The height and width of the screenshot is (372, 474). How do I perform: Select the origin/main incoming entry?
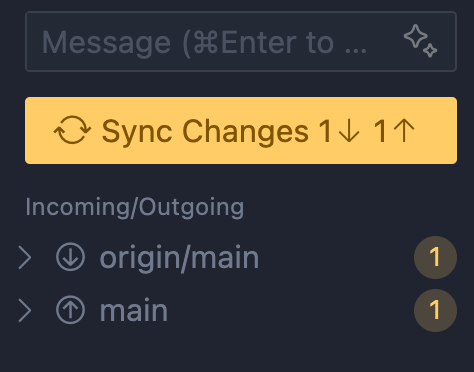(x=237, y=257)
